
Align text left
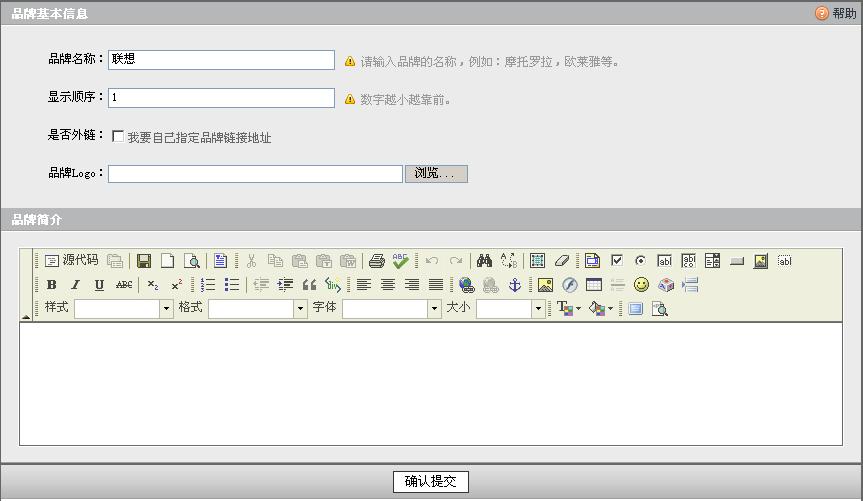coord(364,285)
